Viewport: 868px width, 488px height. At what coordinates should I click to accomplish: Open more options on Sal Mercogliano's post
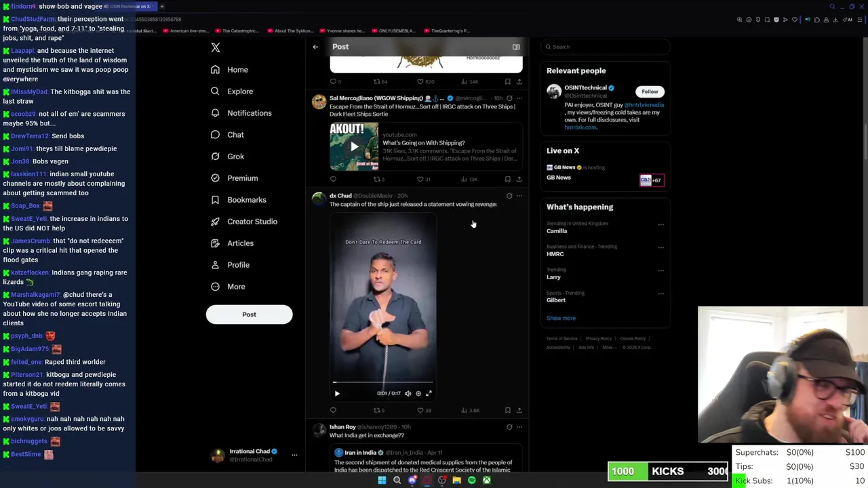(x=519, y=98)
